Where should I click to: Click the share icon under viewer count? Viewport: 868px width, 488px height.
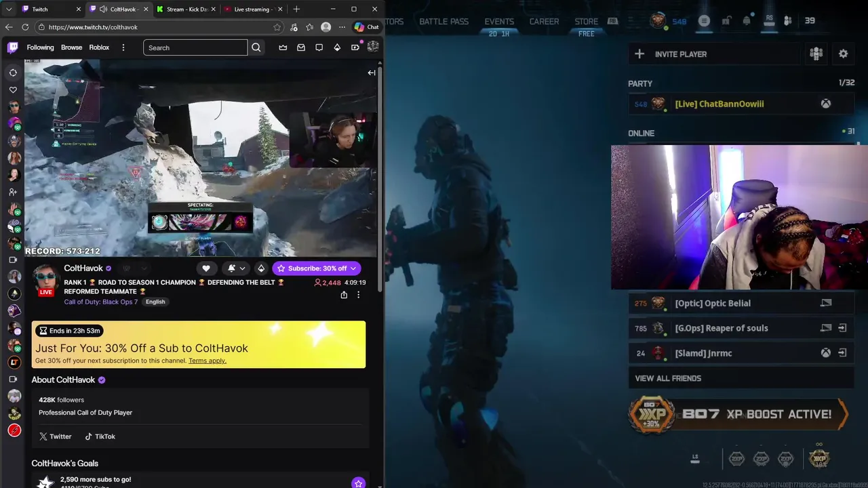point(344,295)
